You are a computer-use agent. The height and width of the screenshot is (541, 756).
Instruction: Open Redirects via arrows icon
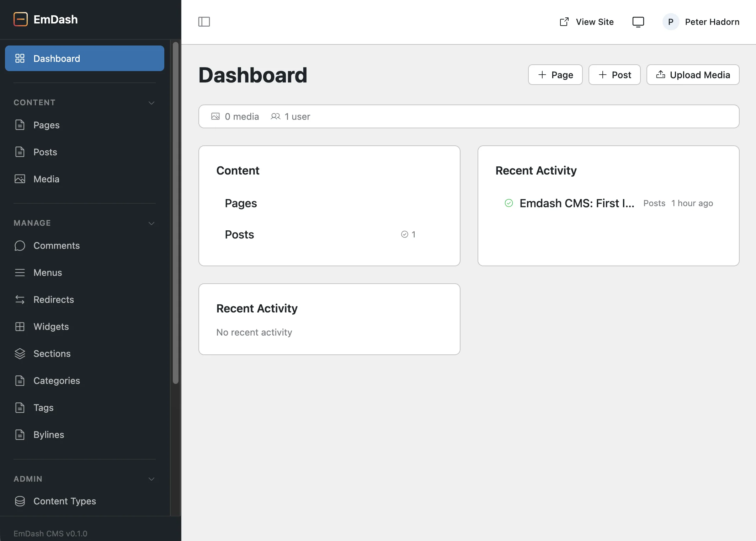20,300
